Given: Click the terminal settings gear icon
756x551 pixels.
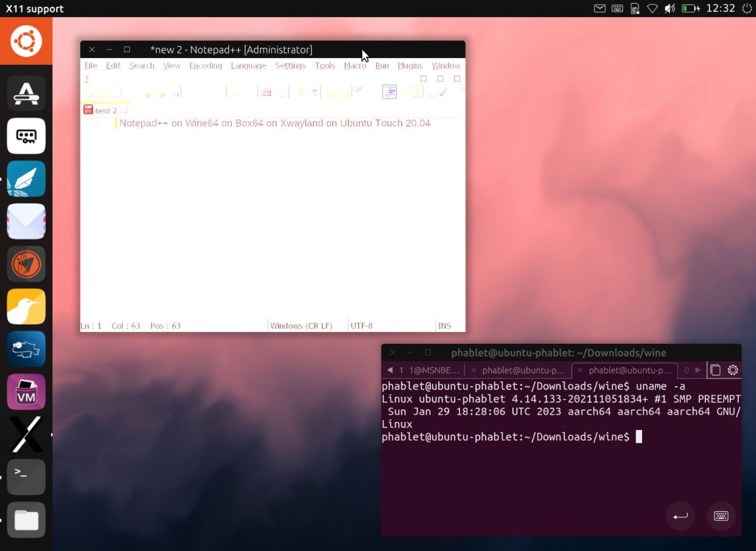Looking at the screenshot, I should coord(733,370).
